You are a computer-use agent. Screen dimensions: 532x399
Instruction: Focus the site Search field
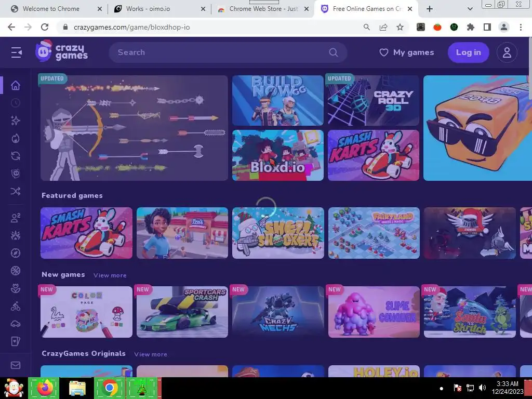coord(228,52)
